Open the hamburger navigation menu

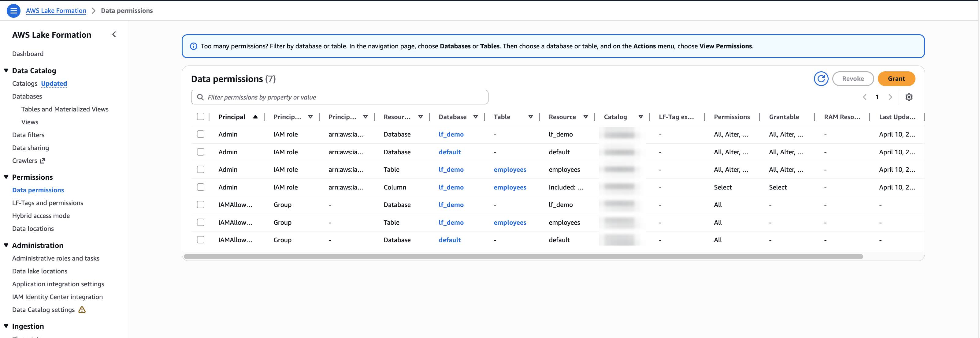pos(14,11)
